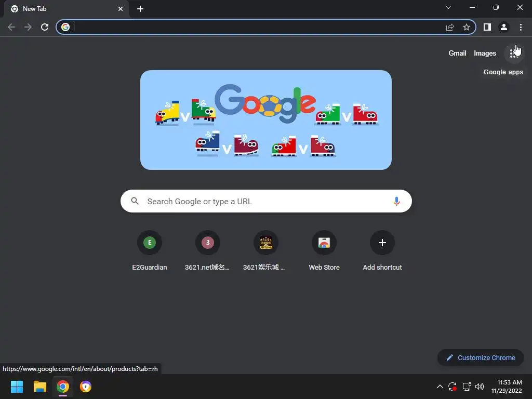Click the sync status tray icon
The height and width of the screenshot is (399, 532).
pyautogui.click(x=453, y=387)
